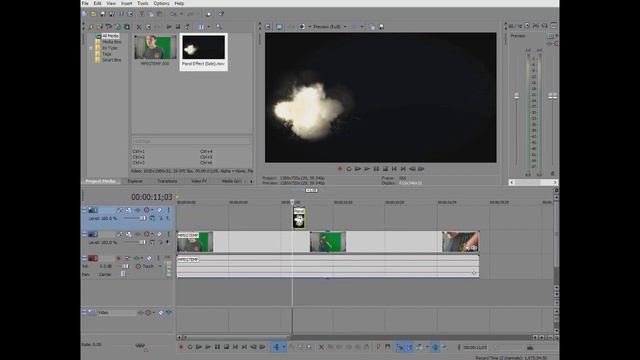
Task: Open the Tools menu
Action: pyautogui.click(x=142, y=3)
